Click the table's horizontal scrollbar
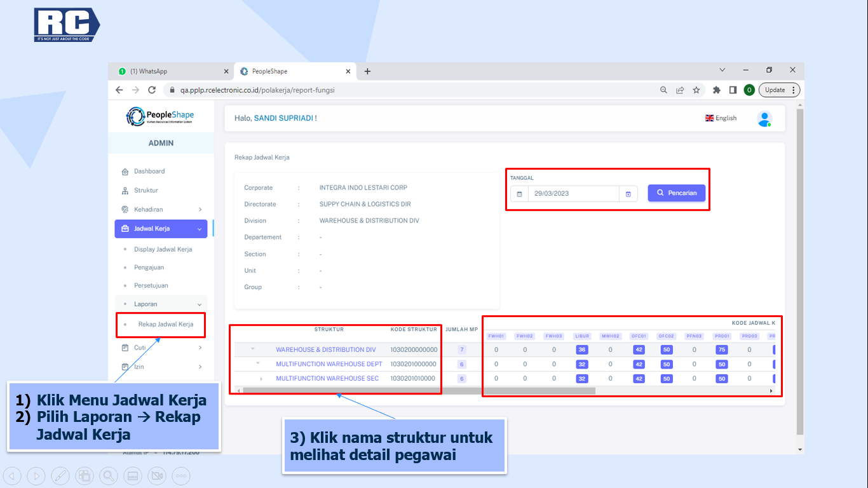The image size is (868, 488). 413,391
